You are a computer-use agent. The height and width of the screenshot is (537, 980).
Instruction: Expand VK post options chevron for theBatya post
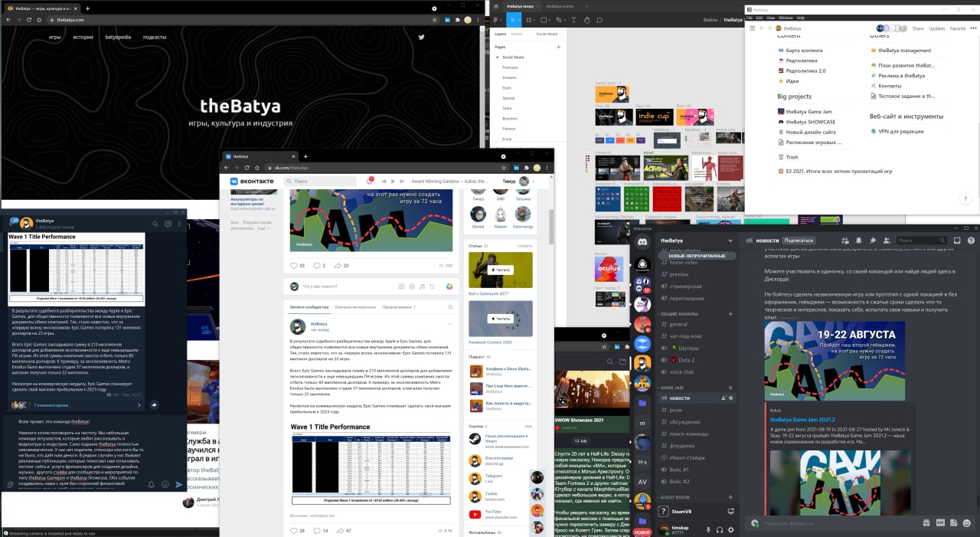tap(449, 324)
